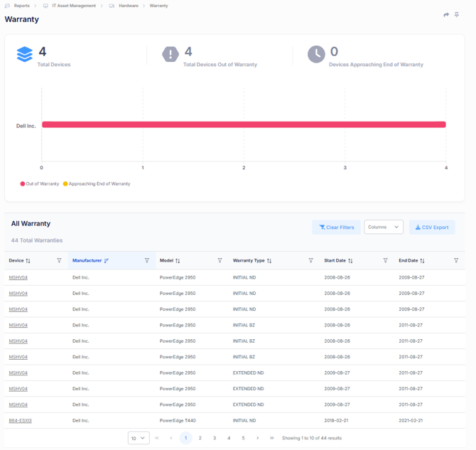Open the Columns dropdown
Screen dimensions: 476x450
point(384,227)
